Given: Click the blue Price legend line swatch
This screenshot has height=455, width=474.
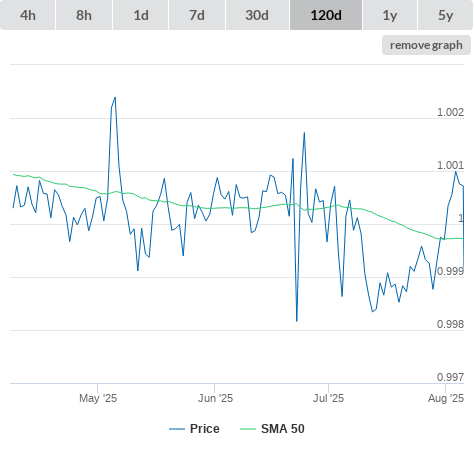Looking at the screenshot, I should (177, 429).
